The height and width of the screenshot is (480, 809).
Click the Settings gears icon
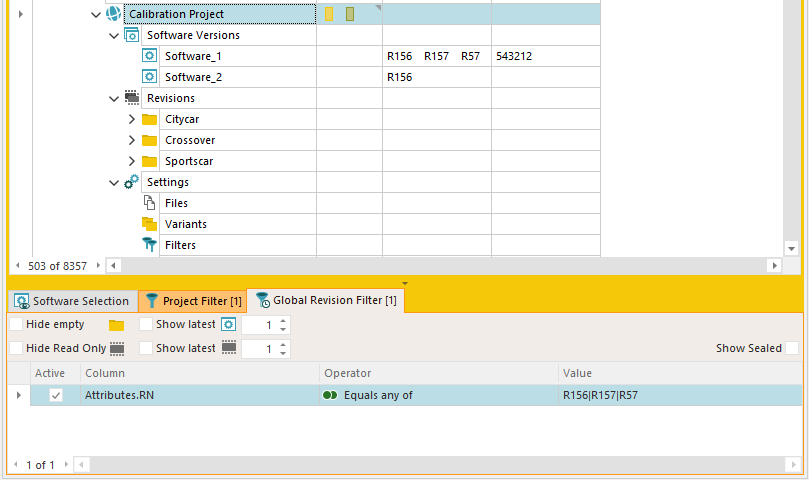click(132, 182)
